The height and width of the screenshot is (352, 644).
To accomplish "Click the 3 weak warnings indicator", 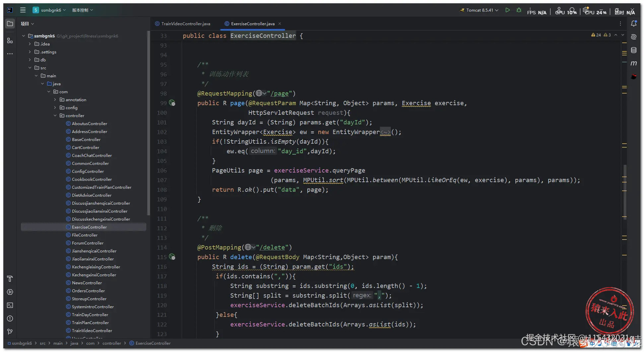I will [x=607, y=35].
